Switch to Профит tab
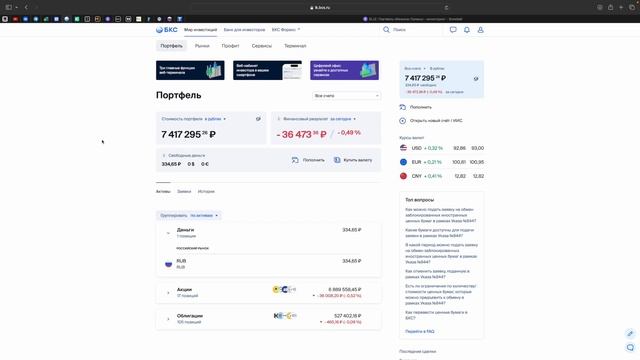The height and width of the screenshot is (360, 640). [x=230, y=46]
